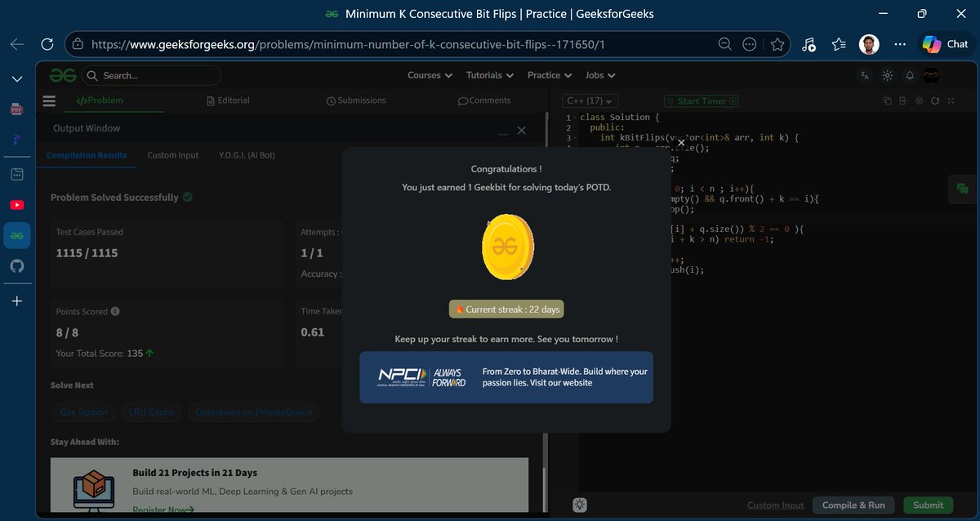Open the hamburger menu beside Problem tab

click(x=49, y=101)
